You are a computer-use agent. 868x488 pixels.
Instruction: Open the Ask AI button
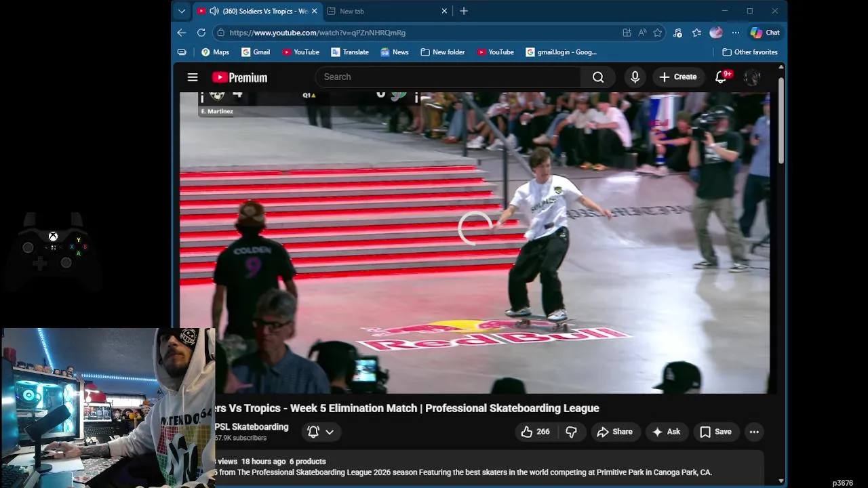coord(667,432)
